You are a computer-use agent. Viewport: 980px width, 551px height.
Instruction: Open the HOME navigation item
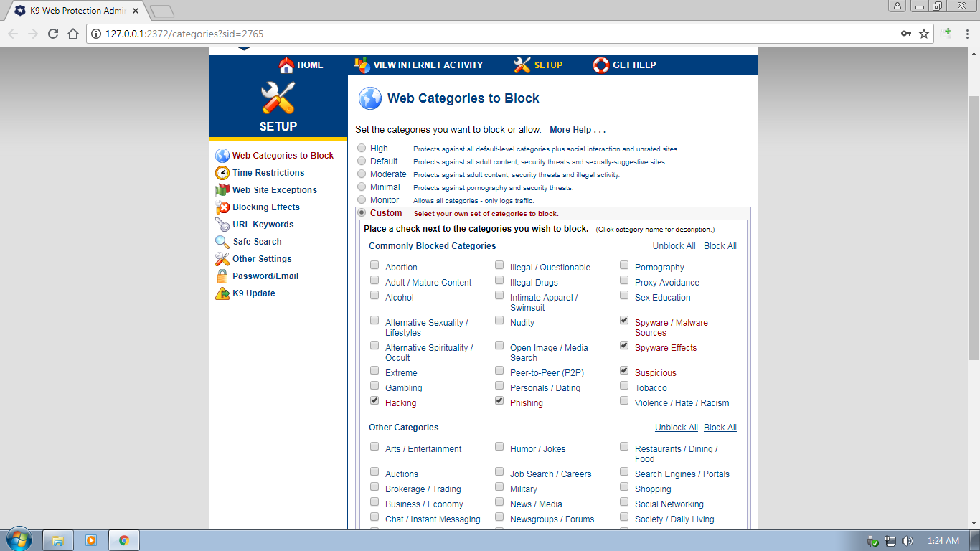pos(310,65)
